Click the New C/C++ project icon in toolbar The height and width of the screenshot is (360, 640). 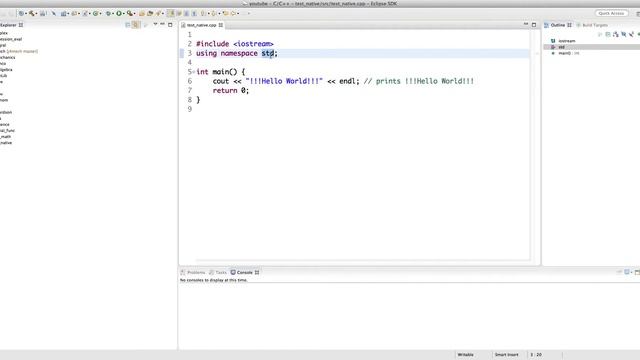pos(63,13)
